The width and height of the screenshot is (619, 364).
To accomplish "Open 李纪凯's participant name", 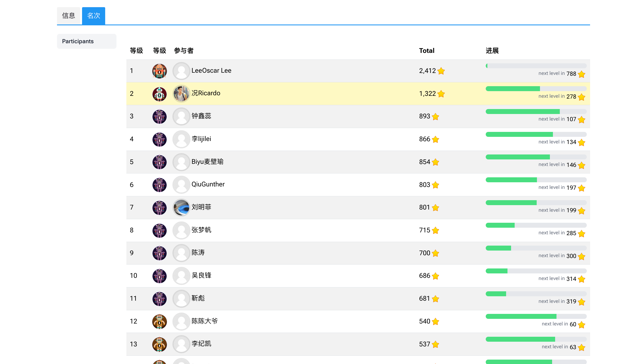I will tap(201, 344).
